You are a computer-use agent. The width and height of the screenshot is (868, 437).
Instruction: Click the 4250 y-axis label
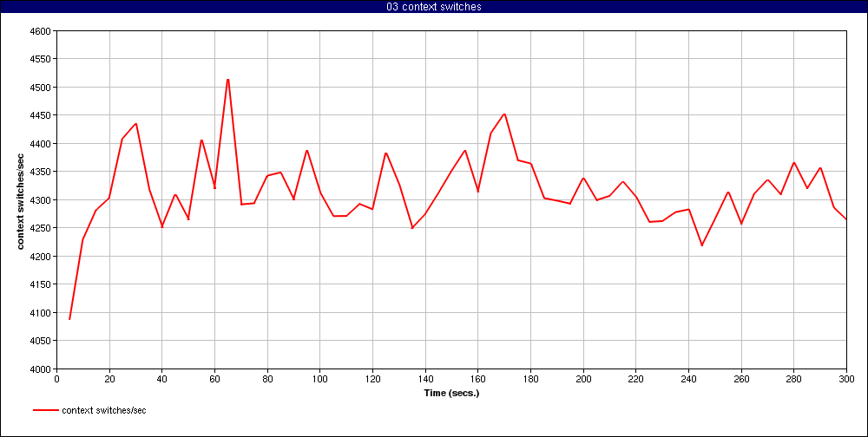click(x=42, y=228)
